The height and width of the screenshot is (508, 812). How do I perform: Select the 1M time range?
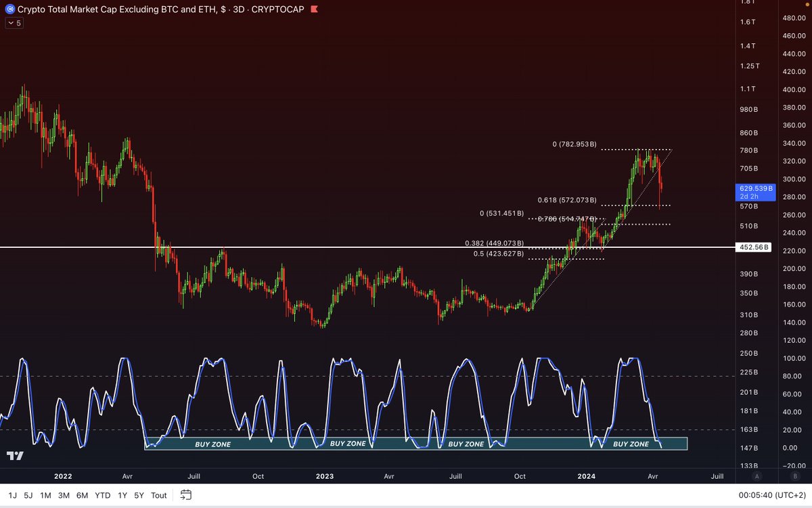[46, 495]
